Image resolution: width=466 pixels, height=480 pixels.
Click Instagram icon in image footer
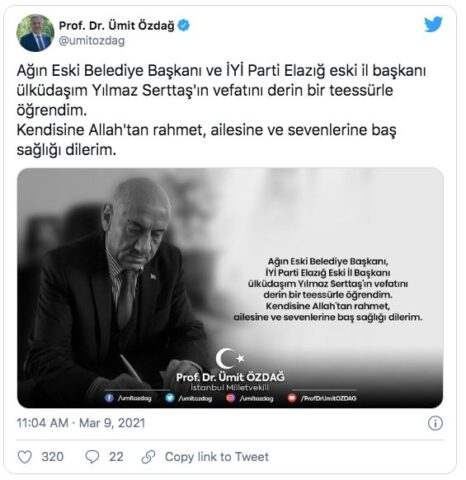231,398
